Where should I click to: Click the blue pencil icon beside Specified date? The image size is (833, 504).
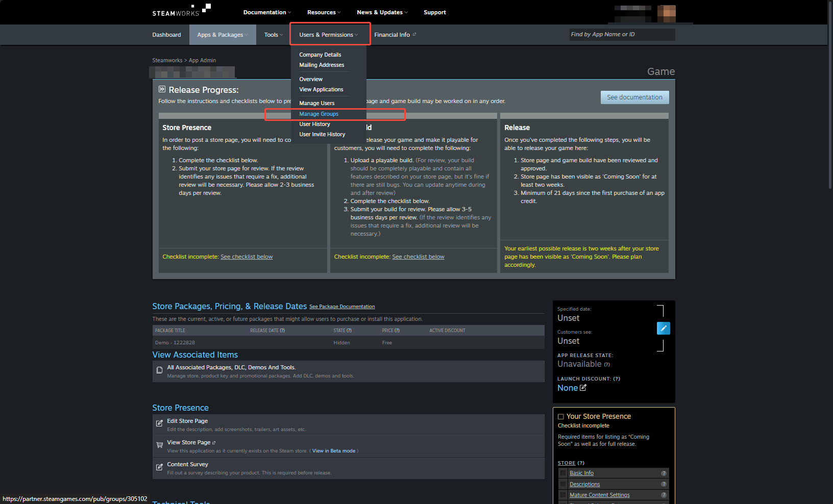click(x=664, y=328)
